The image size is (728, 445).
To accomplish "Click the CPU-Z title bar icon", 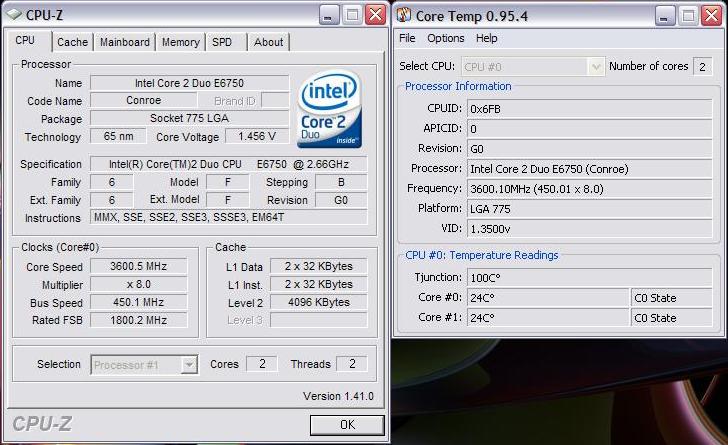I will click(x=13, y=14).
